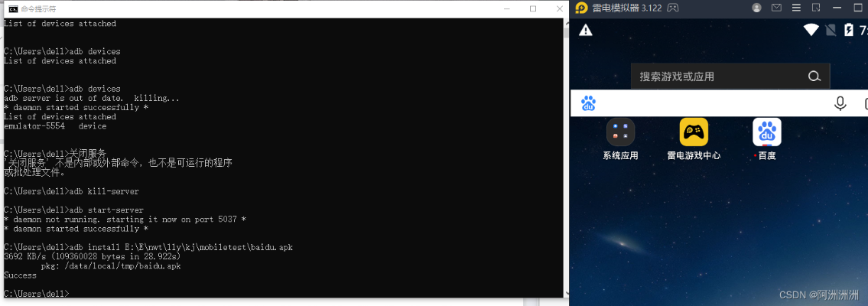The width and height of the screenshot is (868, 306).
Task: Click the command prompt vertical scrollbar
Action: coord(560,153)
